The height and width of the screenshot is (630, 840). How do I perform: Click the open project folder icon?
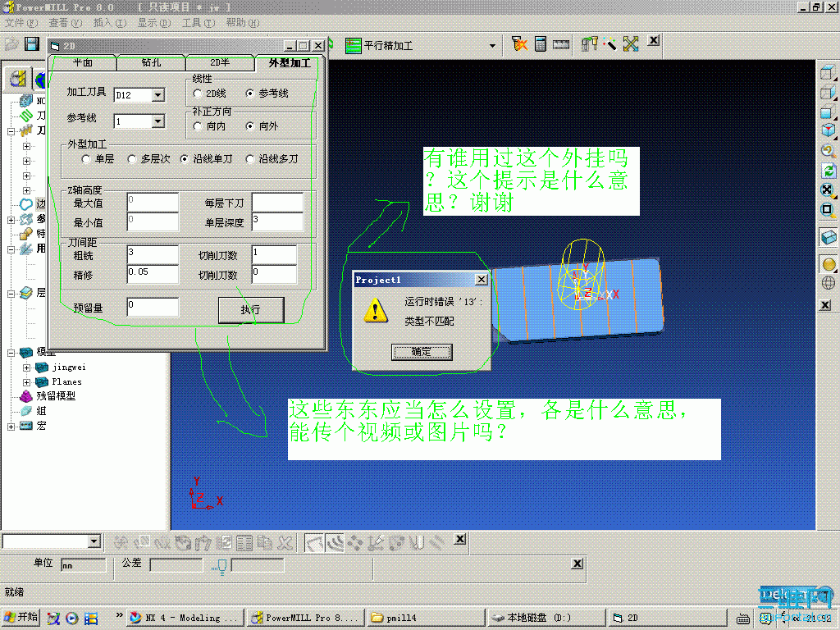[x=11, y=44]
